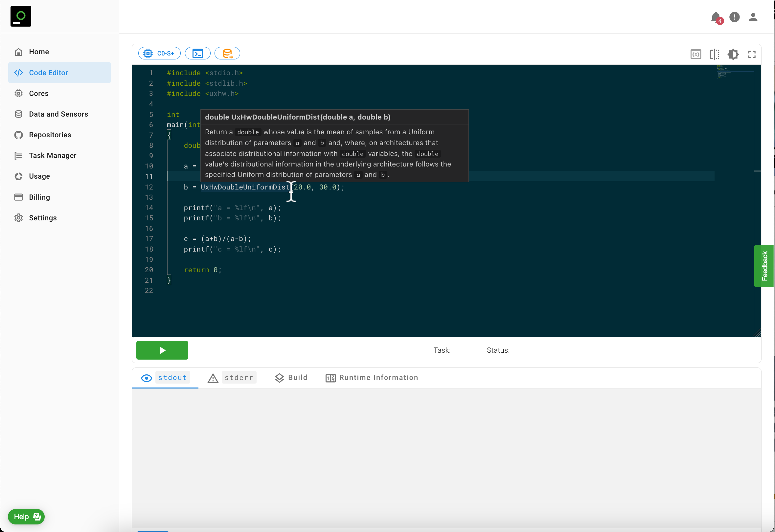Open Repositories from the sidebar
This screenshot has height=532, width=775.
click(x=50, y=135)
